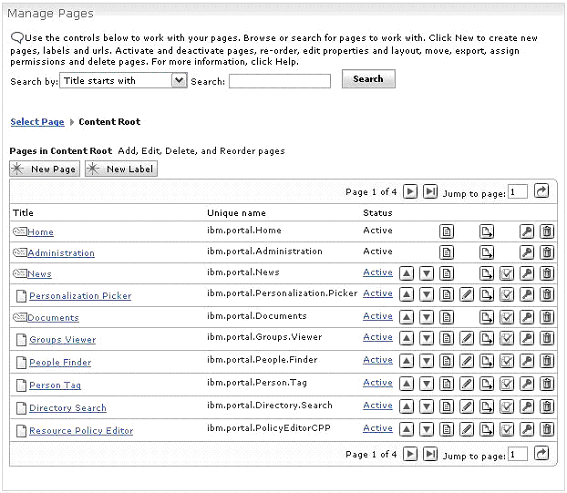
Task: Click the top Jump to page field
Action: [518, 192]
